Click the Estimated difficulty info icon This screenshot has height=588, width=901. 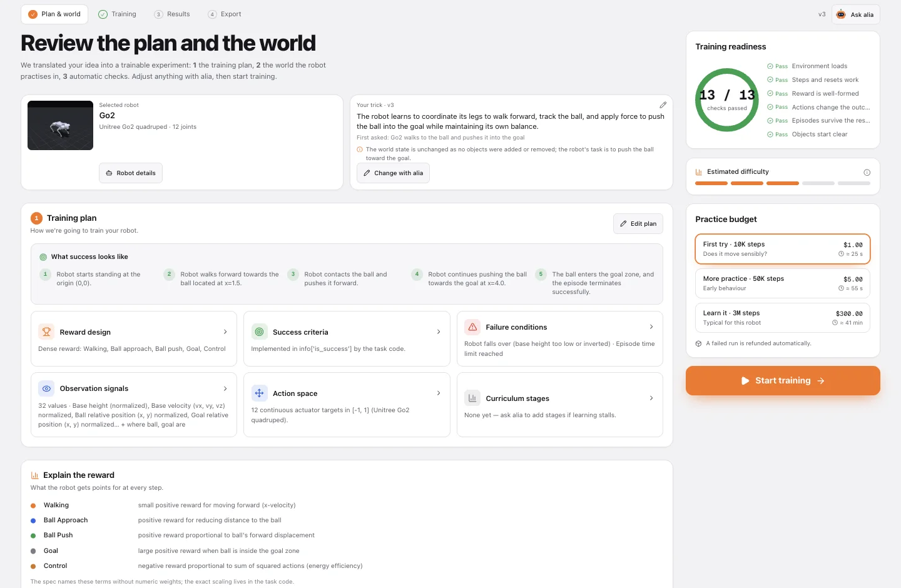point(867,172)
